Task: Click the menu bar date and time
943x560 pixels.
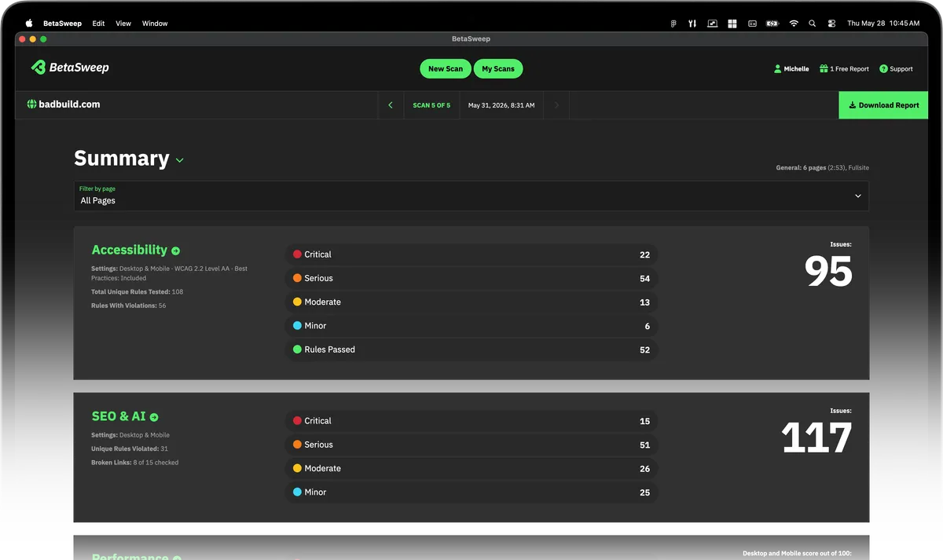Action: click(x=883, y=24)
